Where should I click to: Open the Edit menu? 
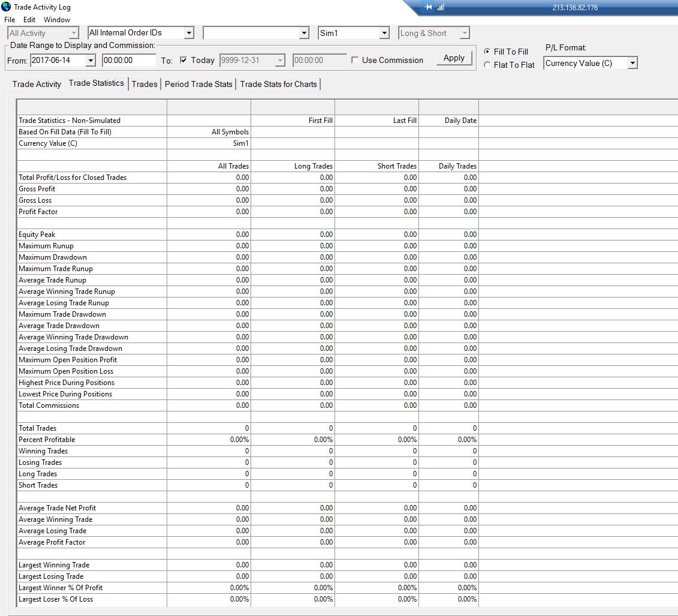click(x=29, y=19)
